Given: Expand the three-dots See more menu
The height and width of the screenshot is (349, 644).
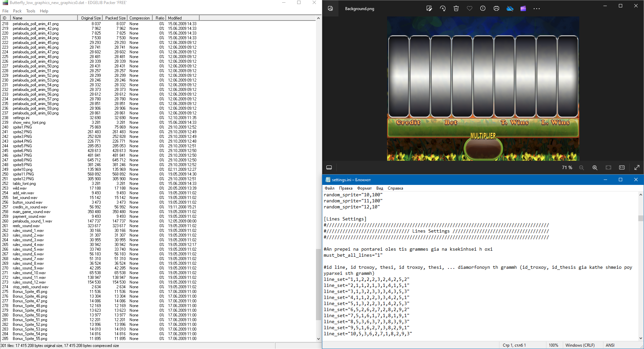Looking at the screenshot, I should click(x=537, y=9).
